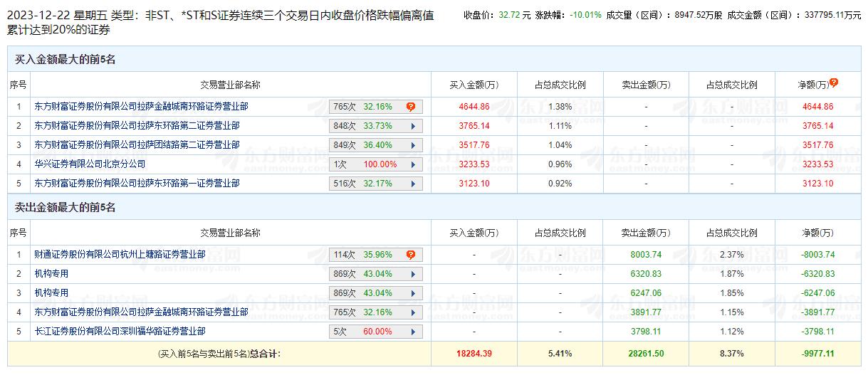Open the 东方财富拉萨东环路第一证券营业部 link
This screenshot has width=868, height=375.
[137, 184]
